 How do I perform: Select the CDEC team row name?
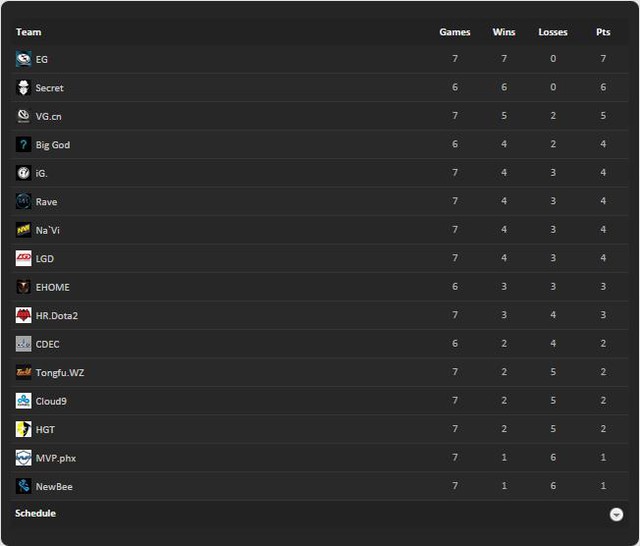[x=47, y=344]
